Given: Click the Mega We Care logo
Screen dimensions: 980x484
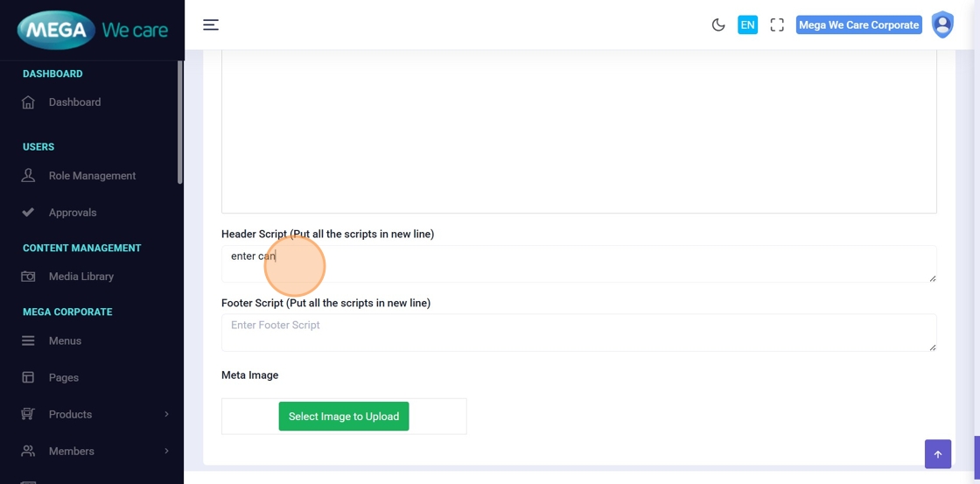Looking at the screenshot, I should click(x=92, y=31).
